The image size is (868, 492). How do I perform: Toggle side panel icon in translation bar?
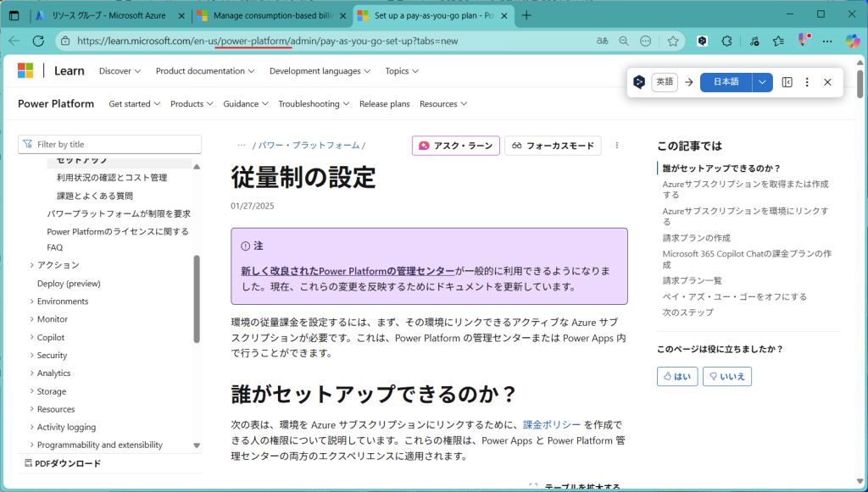tap(787, 82)
